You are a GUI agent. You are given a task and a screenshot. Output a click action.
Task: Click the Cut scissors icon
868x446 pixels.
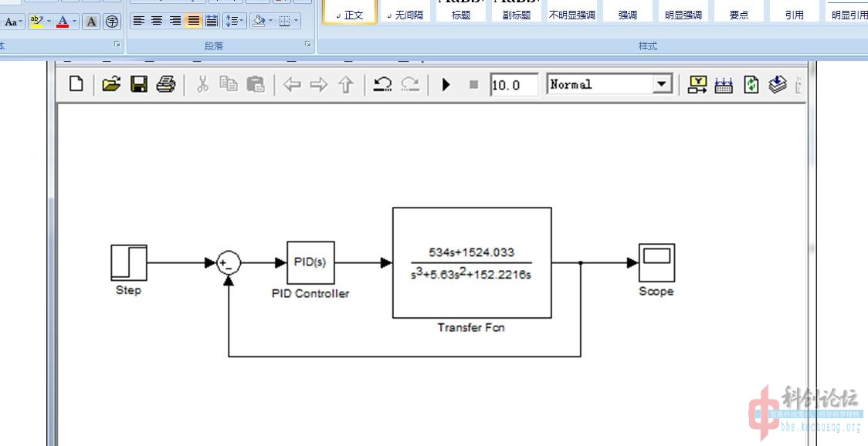202,84
